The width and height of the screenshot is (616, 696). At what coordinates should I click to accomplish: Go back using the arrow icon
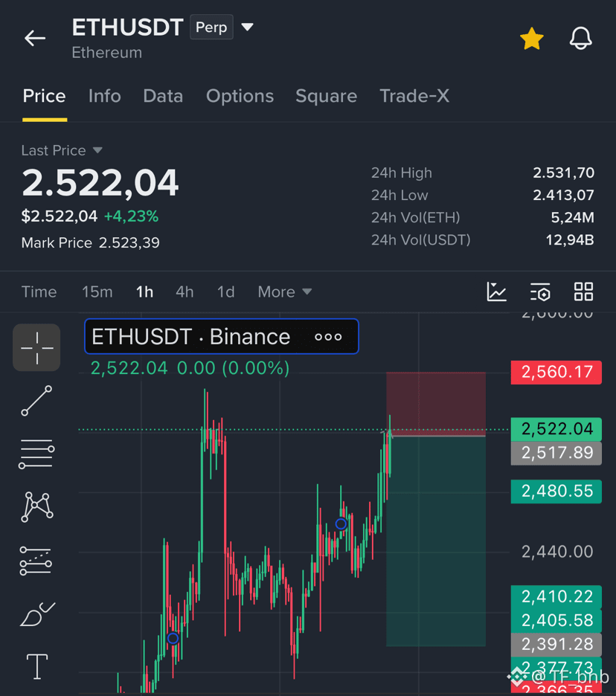pyautogui.click(x=35, y=38)
